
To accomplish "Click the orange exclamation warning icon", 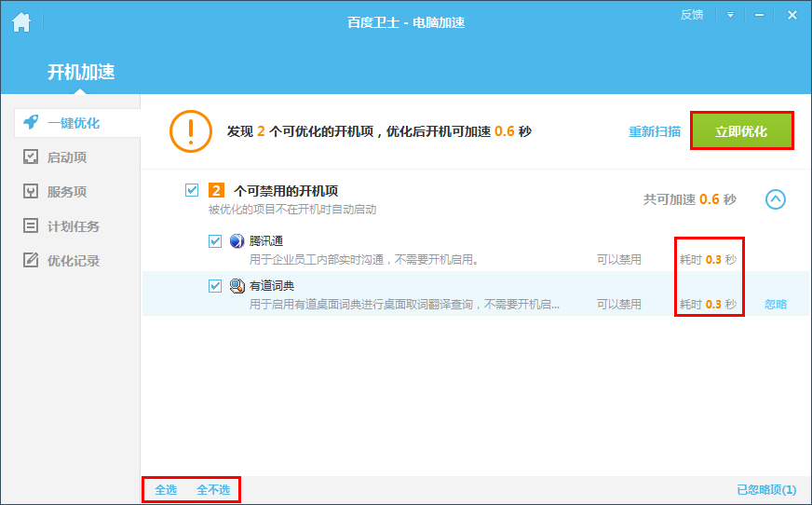I will tap(191, 131).
